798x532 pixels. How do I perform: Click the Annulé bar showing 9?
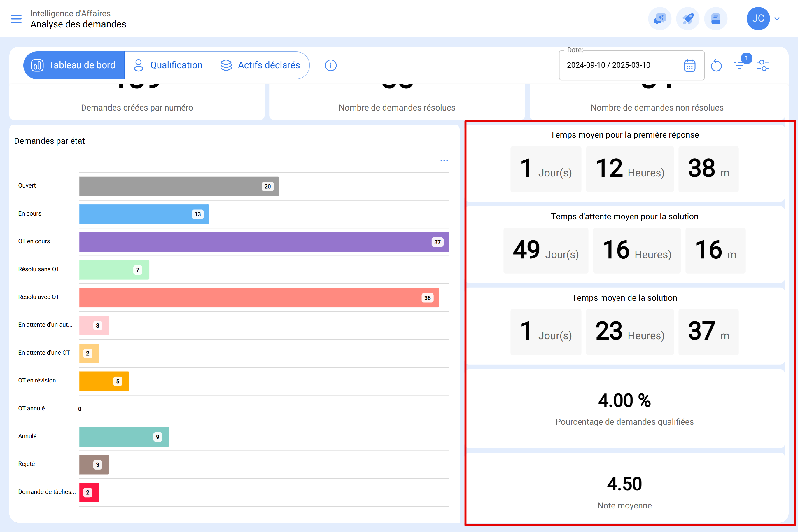click(124, 437)
